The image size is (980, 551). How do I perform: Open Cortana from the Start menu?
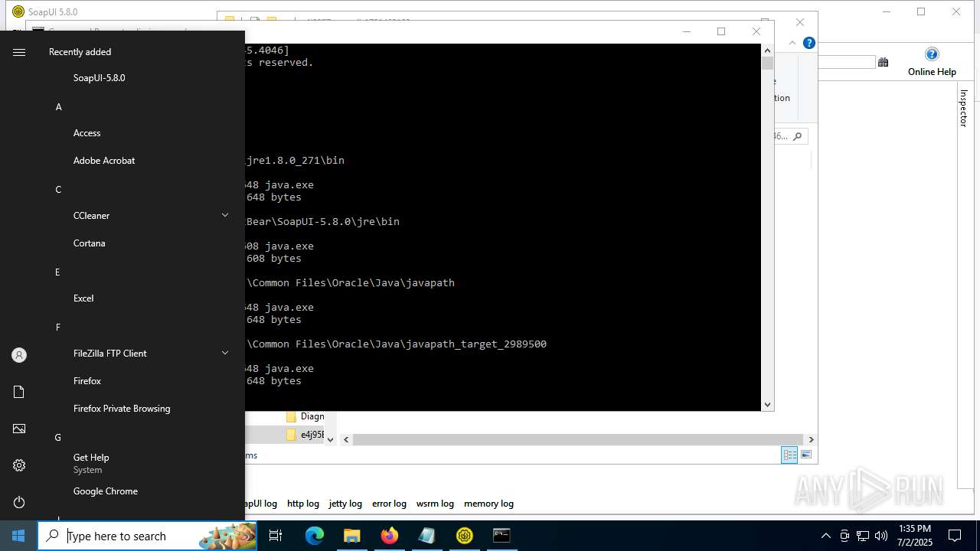[89, 243]
